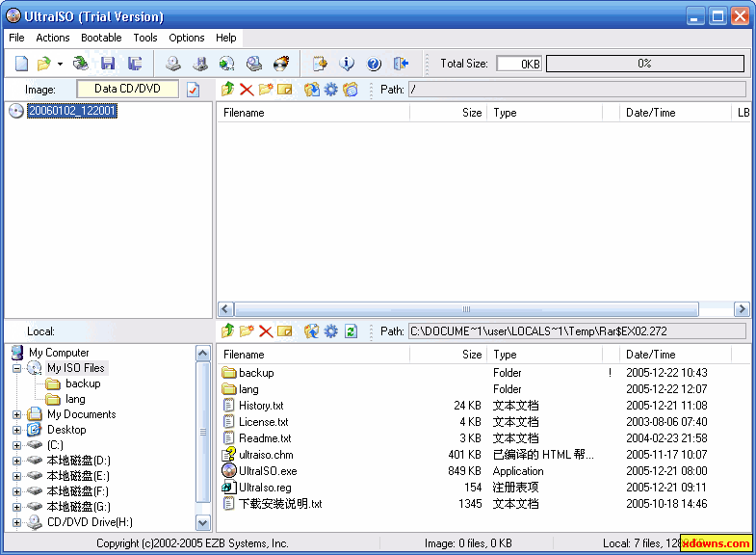Screen dimensions: 756x555
Task: Open the Actions menu
Action: click(x=53, y=38)
